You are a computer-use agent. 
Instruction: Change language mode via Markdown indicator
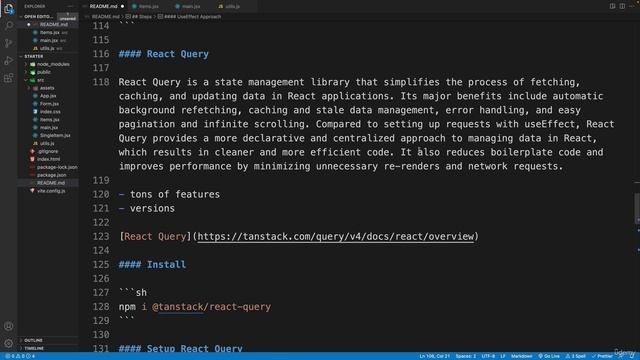[521, 356]
